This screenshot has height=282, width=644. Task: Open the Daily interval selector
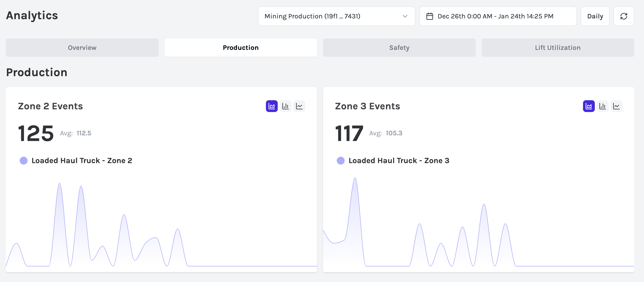point(595,16)
